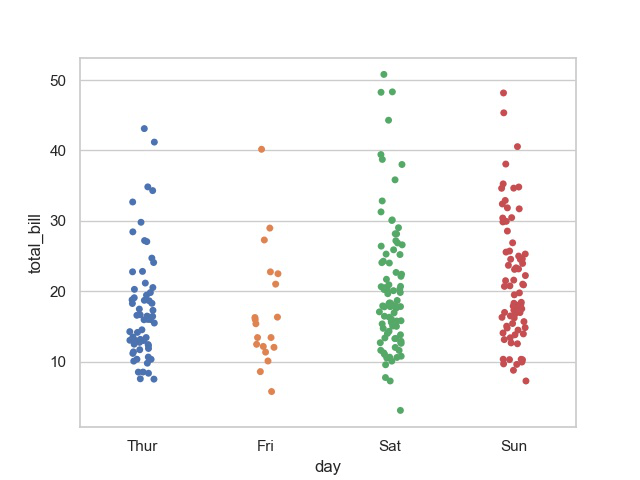
Task: Select the 30 y-axis tick label
Action: point(60,221)
